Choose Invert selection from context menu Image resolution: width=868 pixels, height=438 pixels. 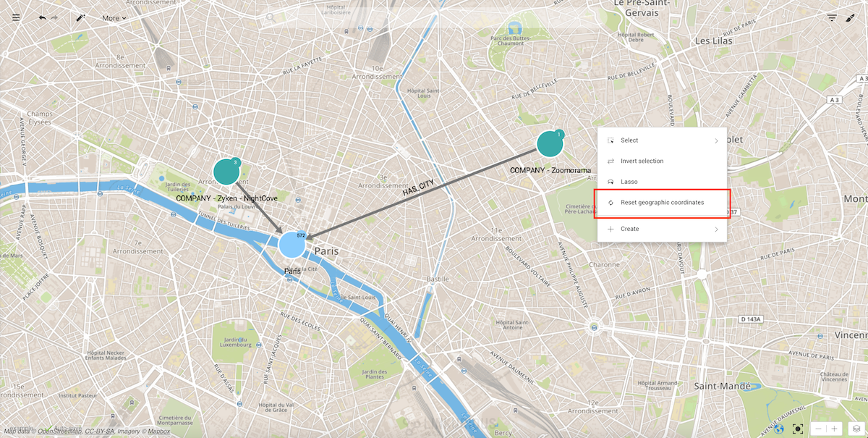point(642,161)
